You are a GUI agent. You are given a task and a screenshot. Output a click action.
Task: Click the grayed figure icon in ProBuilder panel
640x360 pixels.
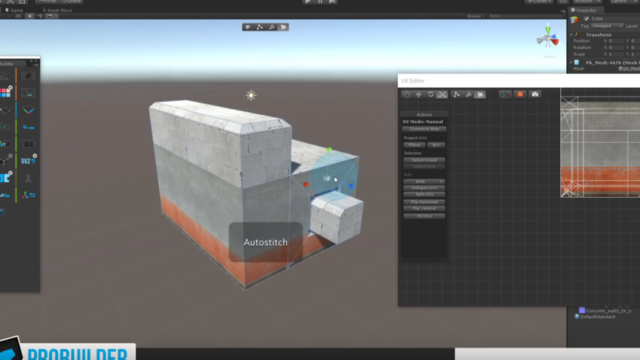tap(28, 178)
